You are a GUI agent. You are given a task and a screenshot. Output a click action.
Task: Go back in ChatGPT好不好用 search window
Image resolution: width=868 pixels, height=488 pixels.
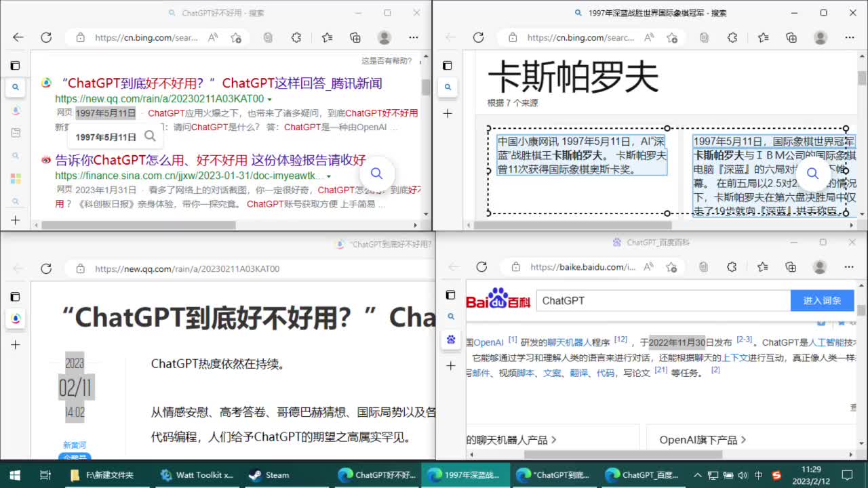pyautogui.click(x=18, y=38)
